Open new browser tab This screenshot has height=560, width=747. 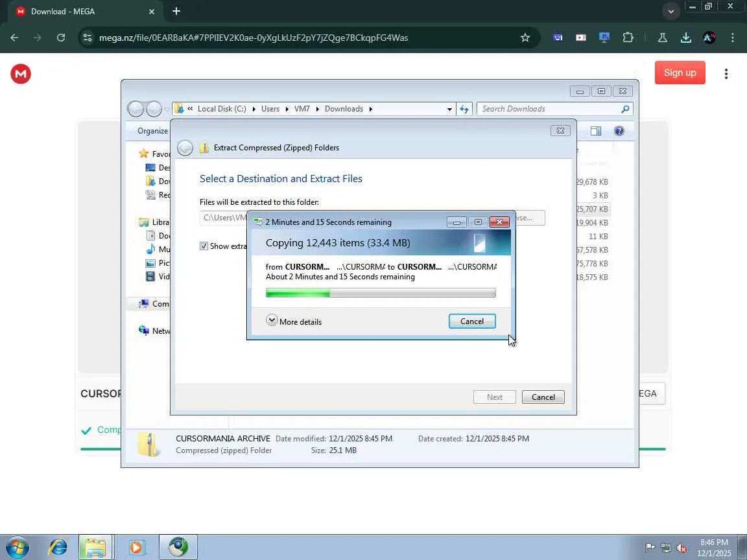(x=176, y=11)
